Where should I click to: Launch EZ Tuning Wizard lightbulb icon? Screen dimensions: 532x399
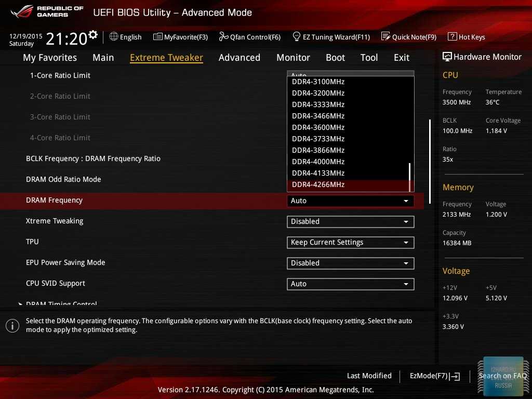297,36
